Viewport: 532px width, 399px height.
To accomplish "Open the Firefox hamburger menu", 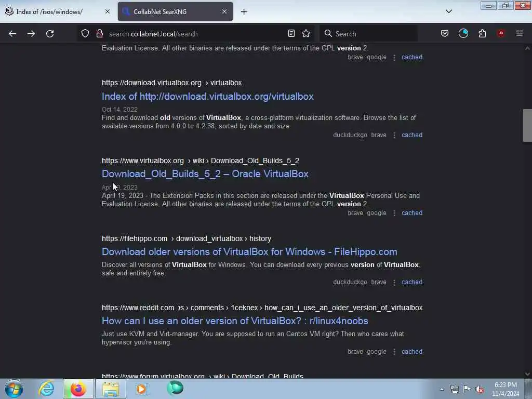I will [519, 33].
